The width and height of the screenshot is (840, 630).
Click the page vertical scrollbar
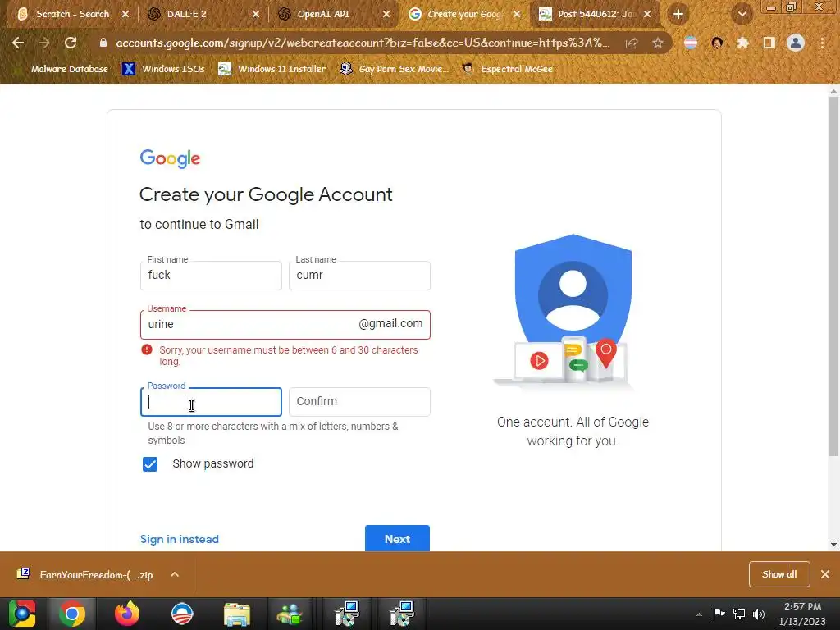(x=833, y=276)
